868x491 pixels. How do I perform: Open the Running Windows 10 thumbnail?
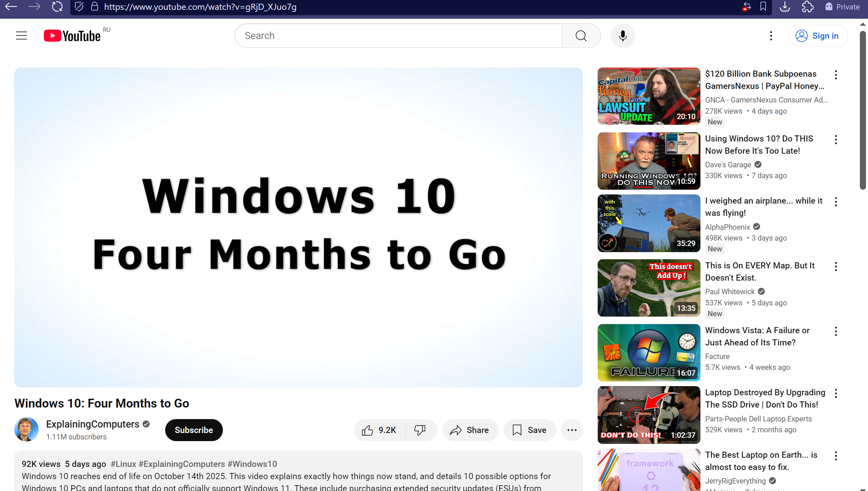coord(649,161)
